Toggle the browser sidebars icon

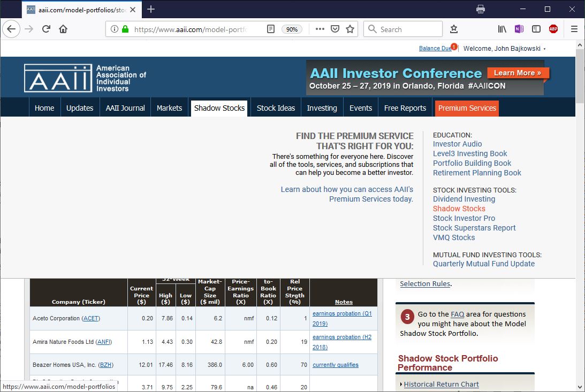[x=536, y=29]
